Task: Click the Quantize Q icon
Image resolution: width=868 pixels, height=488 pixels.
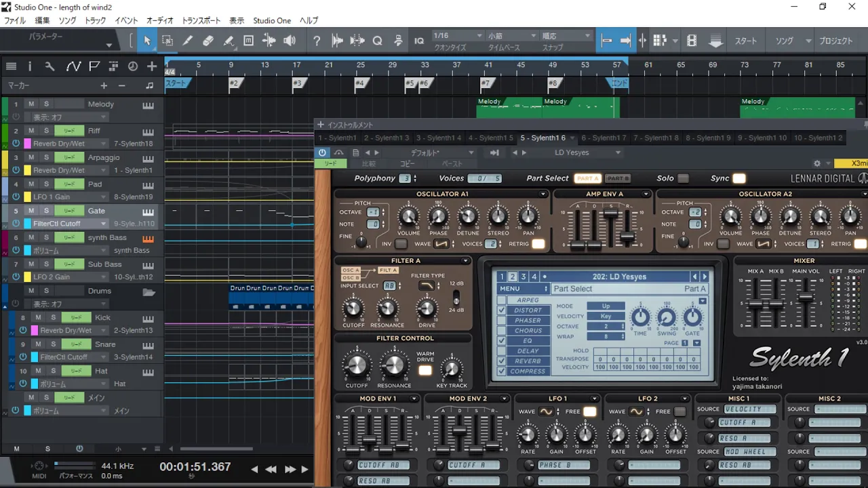Action: point(378,41)
